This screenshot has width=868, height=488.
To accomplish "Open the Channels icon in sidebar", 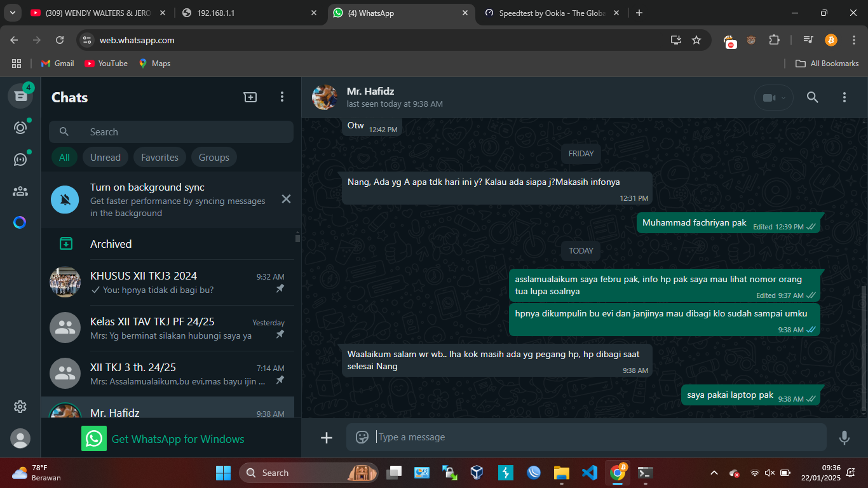I will (20, 159).
